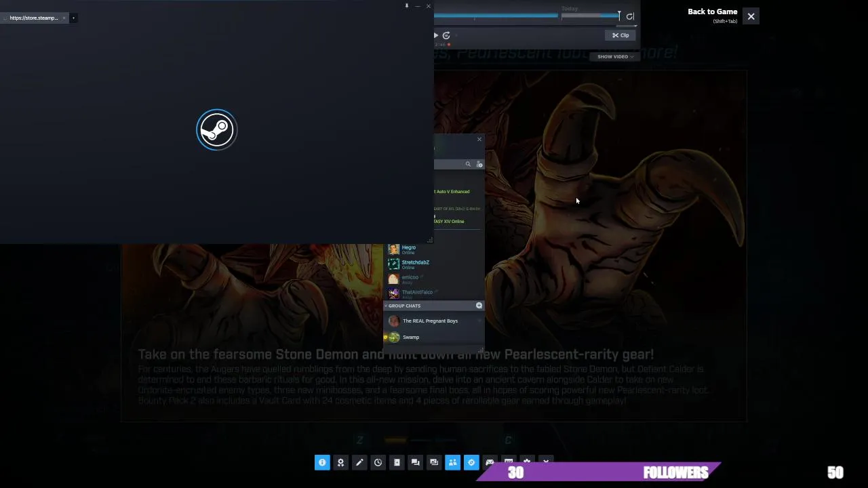Close the friends list panel
The height and width of the screenshot is (488, 868).
[479, 139]
